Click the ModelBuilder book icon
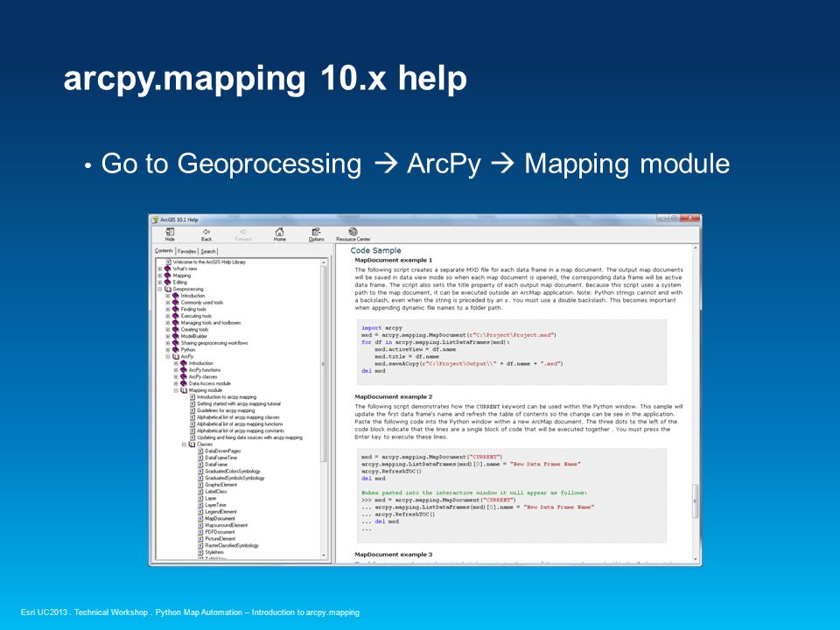The height and width of the screenshot is (630, 840). [x=176, y=336]
